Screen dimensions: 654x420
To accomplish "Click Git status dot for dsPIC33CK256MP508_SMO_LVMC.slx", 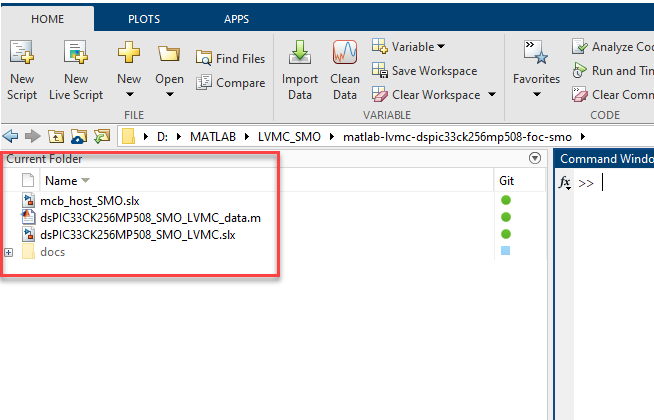I will pyautogui.click(x=506, y=234).
